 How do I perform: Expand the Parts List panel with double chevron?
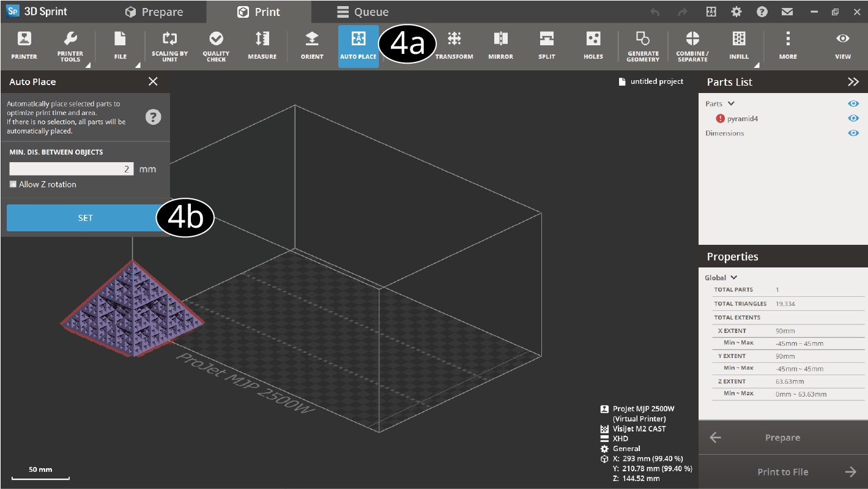(x=855, y=81)
